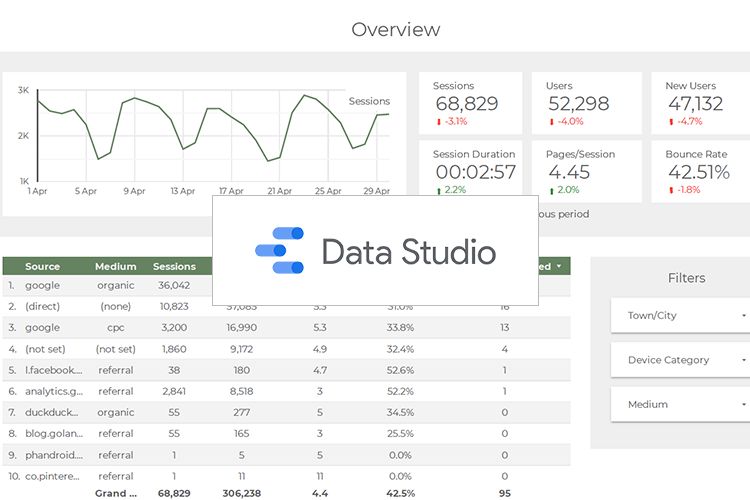Open the Medium filter dropdown
This screenshot has height=500, width=750.
tap(680, 404)
